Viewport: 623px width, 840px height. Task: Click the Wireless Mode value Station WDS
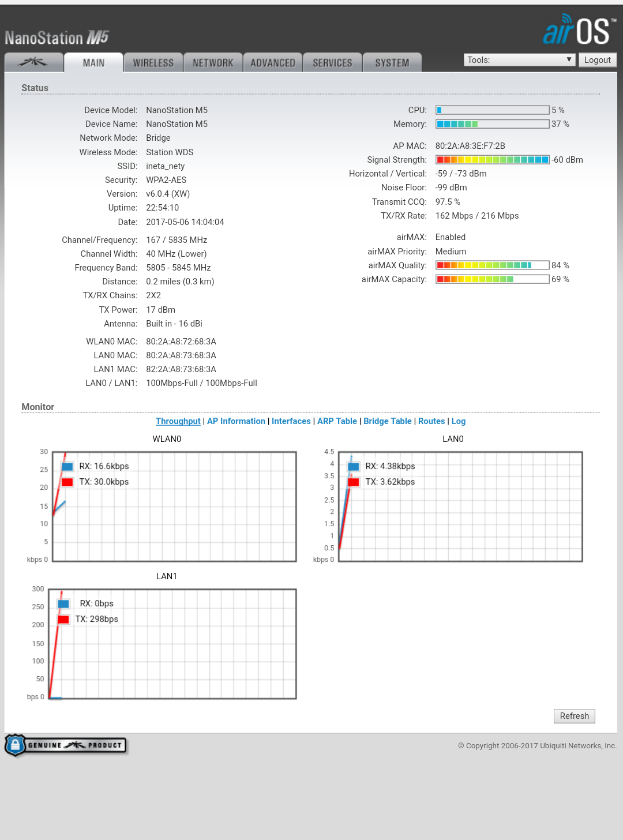pos(170,152)
